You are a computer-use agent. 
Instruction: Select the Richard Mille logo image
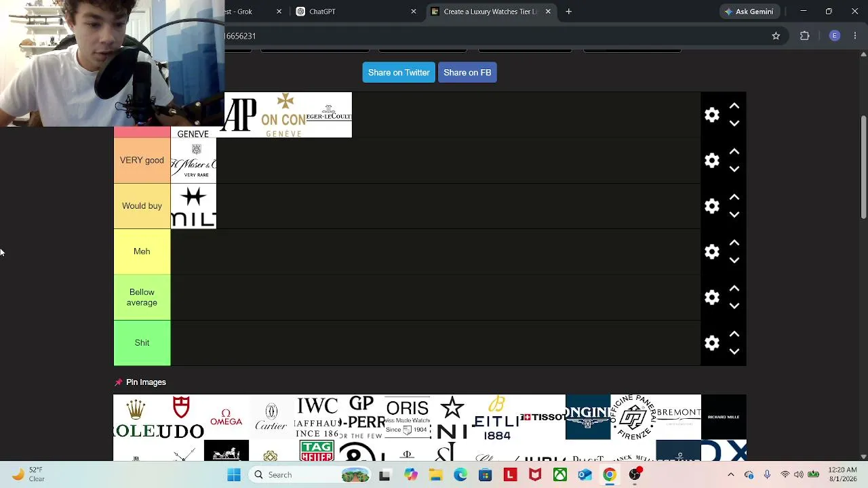click(724, 417)
